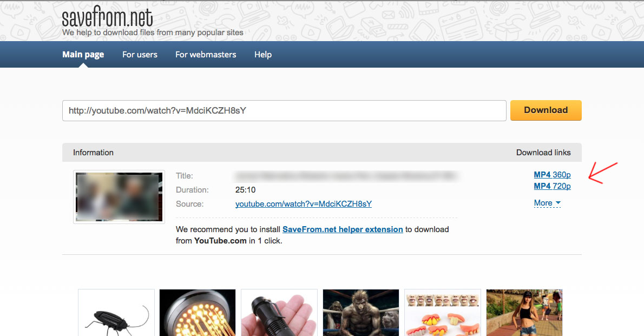Download the MP4 360p version
Image resolution: width=644 pixels, height=336 pixels.
[552, 175]
